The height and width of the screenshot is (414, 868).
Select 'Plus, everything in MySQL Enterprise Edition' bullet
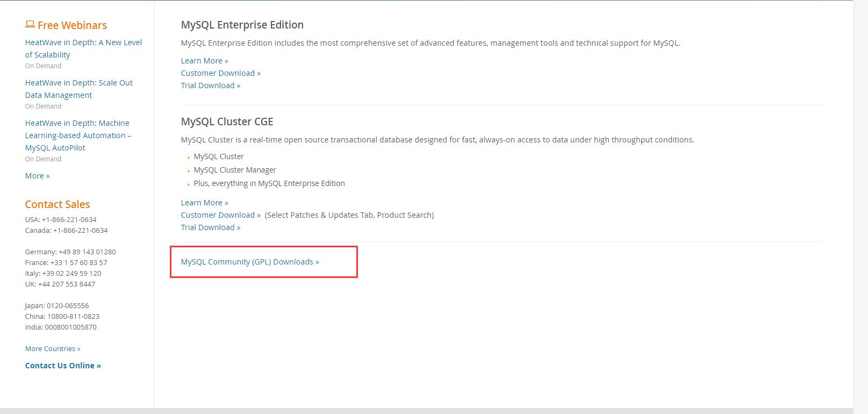[269, 183]
